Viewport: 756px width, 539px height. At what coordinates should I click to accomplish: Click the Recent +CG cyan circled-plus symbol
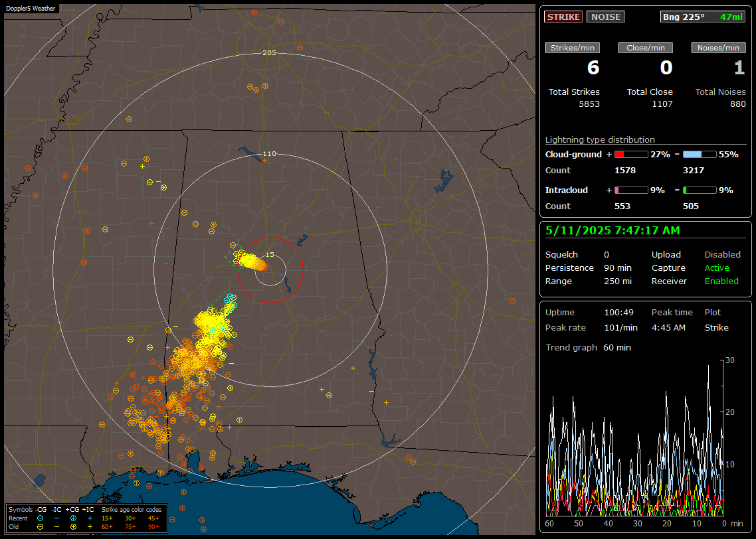tap(73, 518)
